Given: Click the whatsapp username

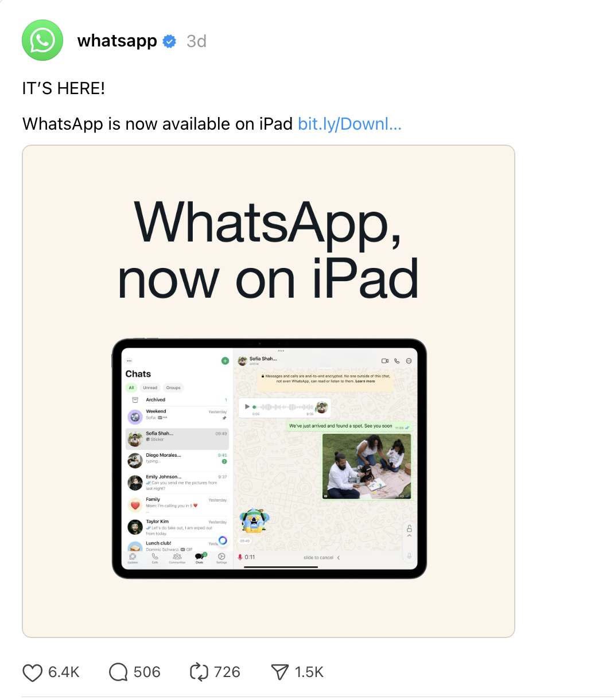Looking at the screenshot, I should pyautogui.click(x=117, y=41).
